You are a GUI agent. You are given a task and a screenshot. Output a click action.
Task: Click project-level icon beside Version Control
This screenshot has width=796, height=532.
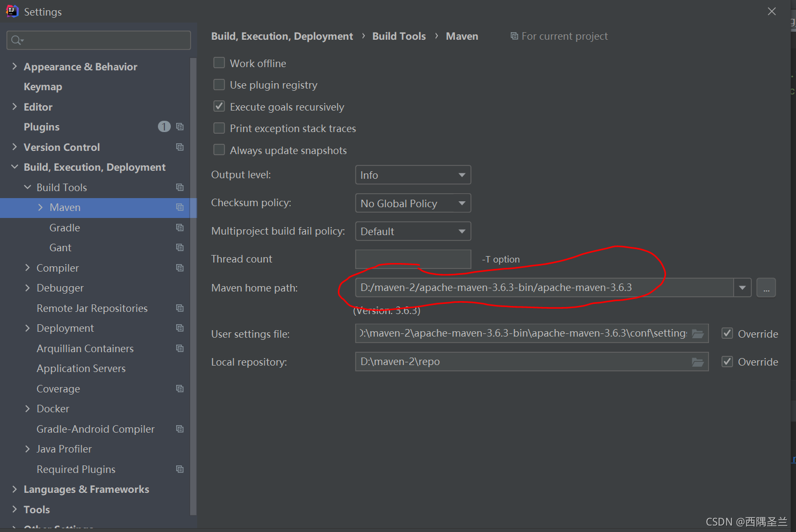(x=180, y=147)
